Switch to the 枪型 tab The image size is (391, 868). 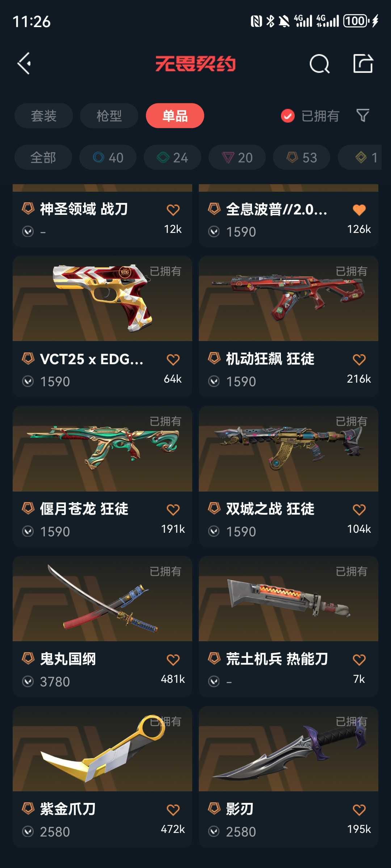[x=109, y=116]
